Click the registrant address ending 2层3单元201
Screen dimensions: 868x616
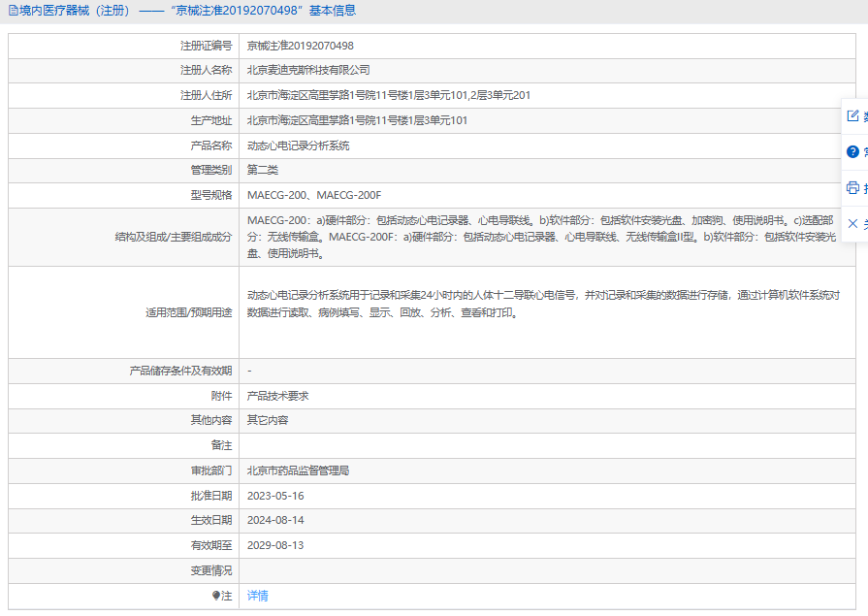(389, 95)
